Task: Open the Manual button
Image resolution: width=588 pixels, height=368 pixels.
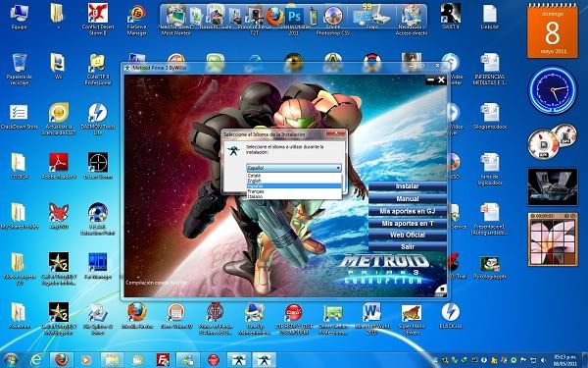Action: point(408,198)
